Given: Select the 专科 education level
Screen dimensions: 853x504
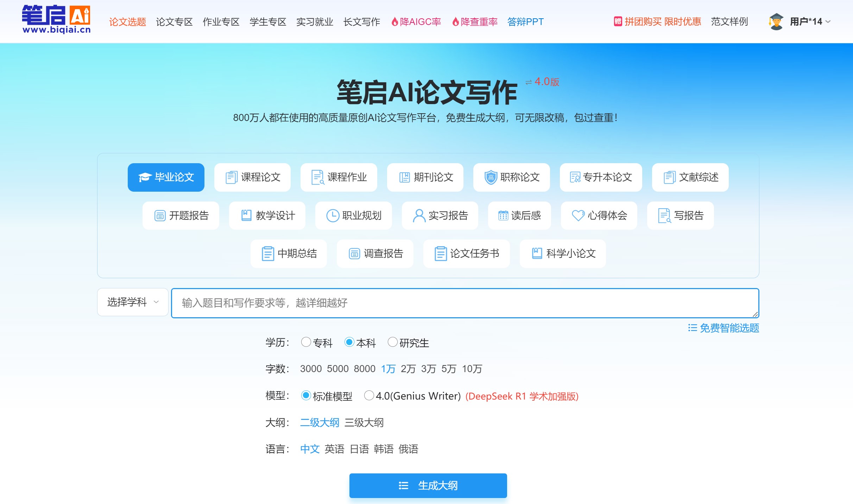Looking at the screenshot, I should tap(306, 342).
